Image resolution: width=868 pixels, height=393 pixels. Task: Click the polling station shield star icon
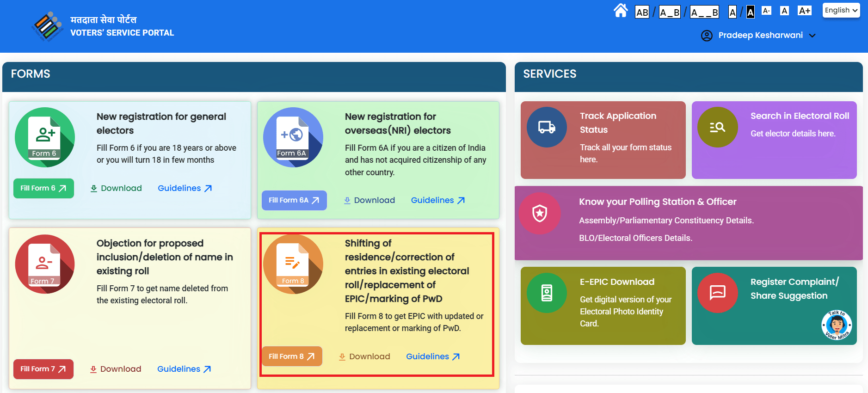(x=540, y=213)
